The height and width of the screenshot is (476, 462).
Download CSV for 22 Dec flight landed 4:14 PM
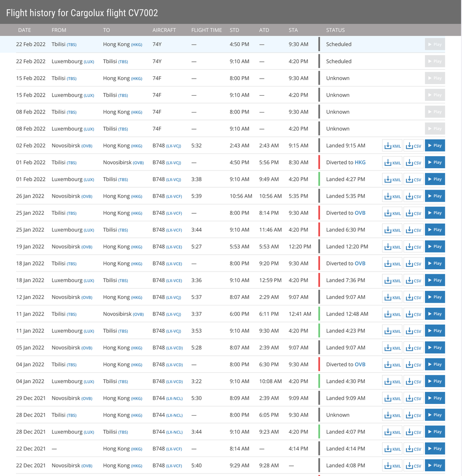414,449
